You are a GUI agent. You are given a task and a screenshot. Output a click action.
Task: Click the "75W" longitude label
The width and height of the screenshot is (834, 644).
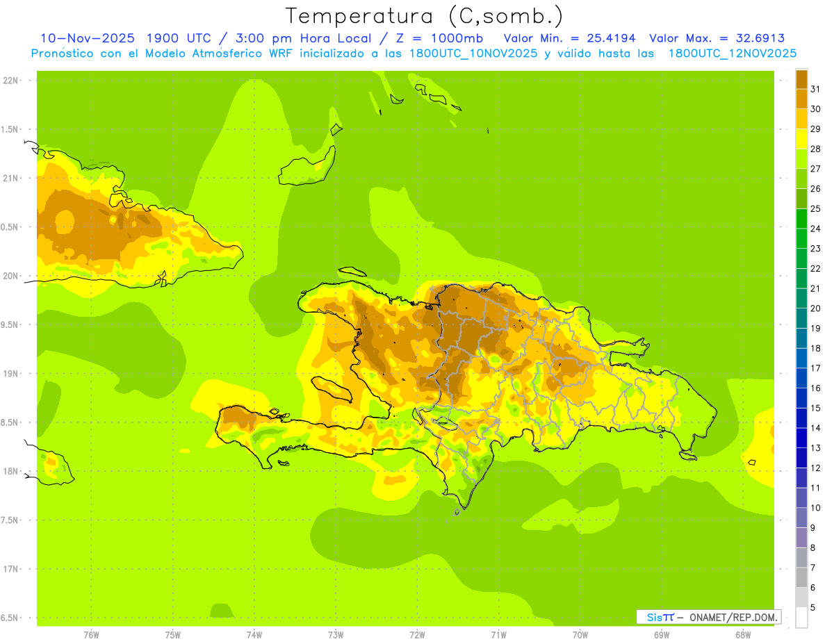tap(173, 635)
